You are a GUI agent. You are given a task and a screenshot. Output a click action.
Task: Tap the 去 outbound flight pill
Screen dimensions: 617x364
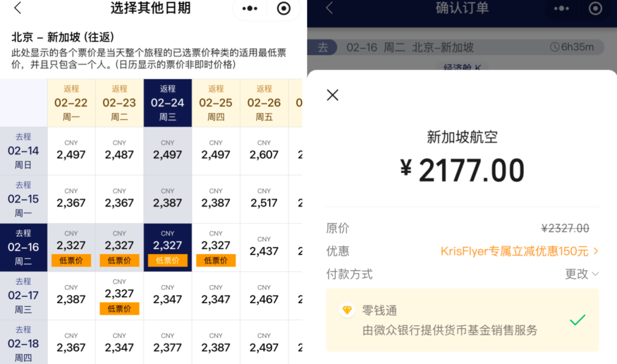(323, 47)
